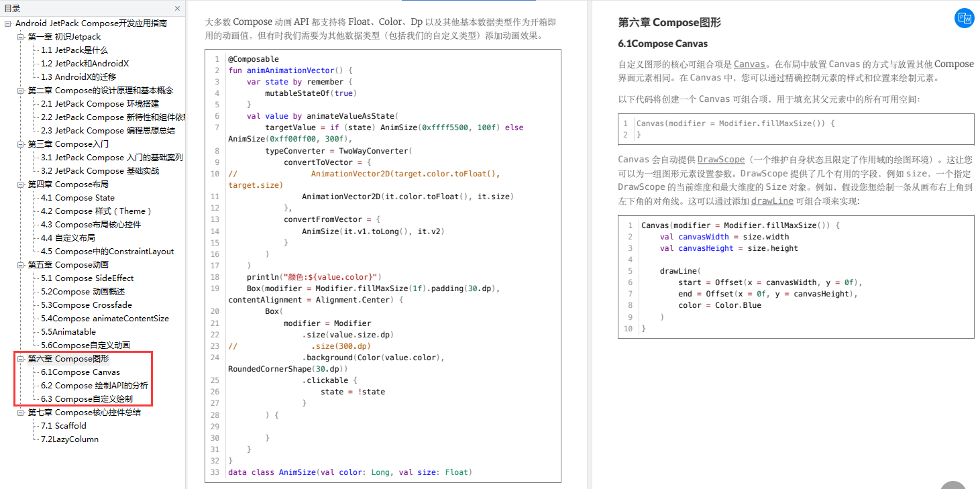Select the 第五章 Compose动画 chapter label
The image size is (980, 489).
pyautogui.click(x=68, y=265)
